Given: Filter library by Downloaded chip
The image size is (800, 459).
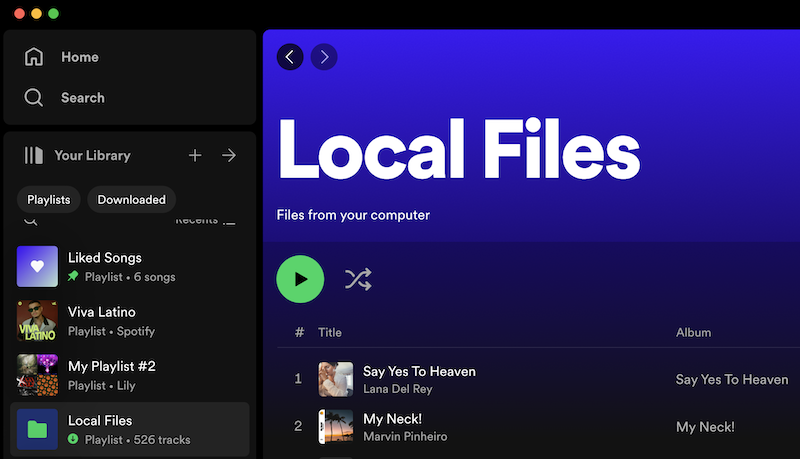Looking at the screenshot, I should pyautogui.click(x=132, y=199).
